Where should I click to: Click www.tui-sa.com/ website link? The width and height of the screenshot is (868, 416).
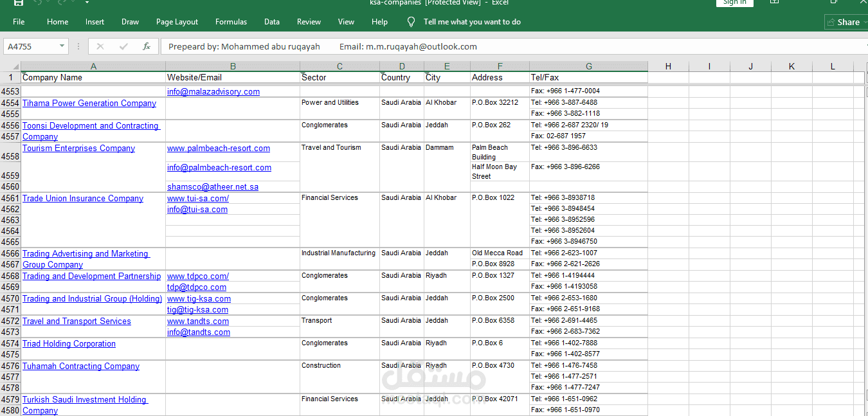[x=198, y=198]
